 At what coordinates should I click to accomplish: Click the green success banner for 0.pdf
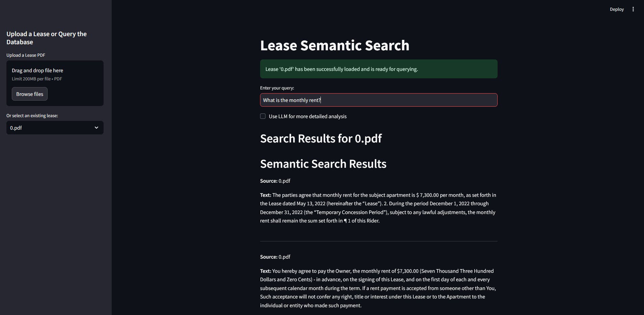click(379, 69)
